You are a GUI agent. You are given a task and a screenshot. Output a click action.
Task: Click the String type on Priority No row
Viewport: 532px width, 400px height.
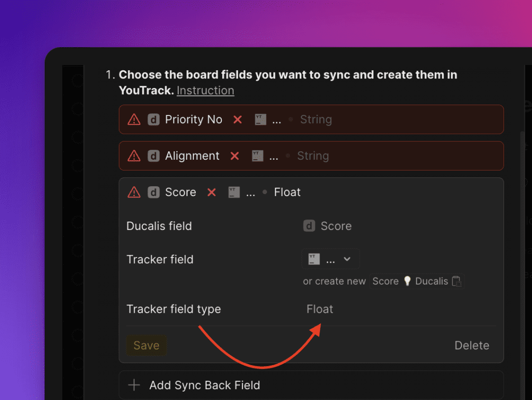coord(316,120)
